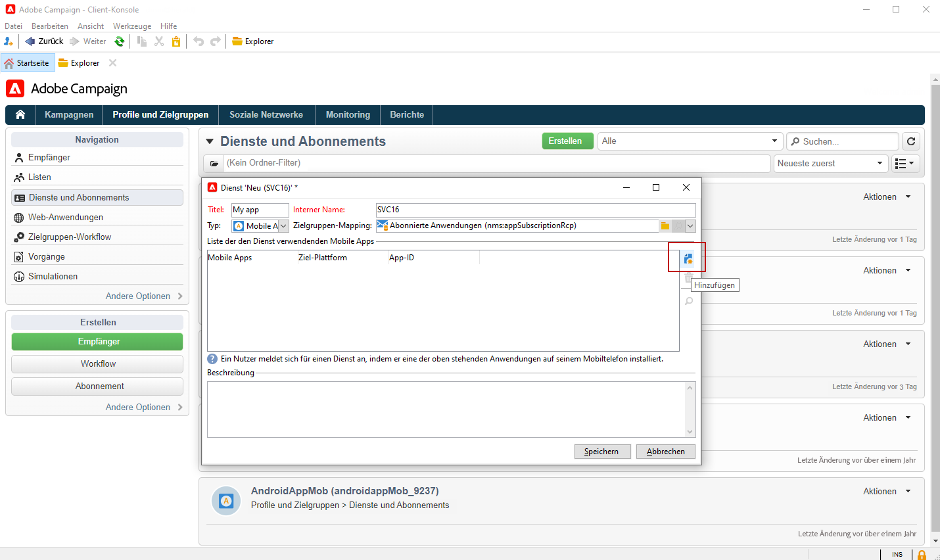
Task: Click the green refresh icon in the toolbar
Action: (120, 41)
